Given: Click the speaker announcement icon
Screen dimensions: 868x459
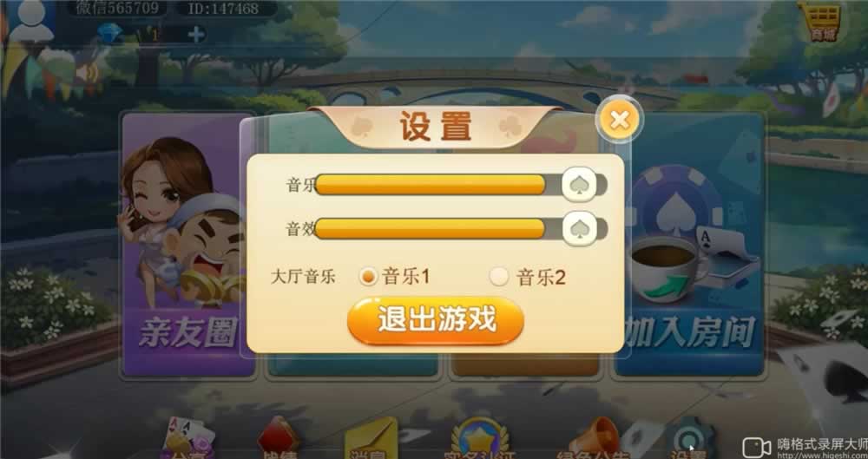Looking at the screenshot, I should coord(87,73).
